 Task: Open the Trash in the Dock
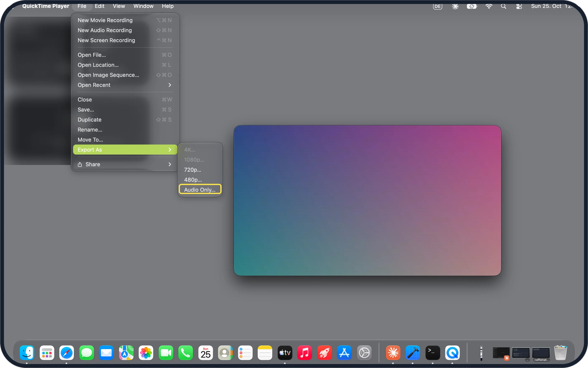[x=560, y=352]
